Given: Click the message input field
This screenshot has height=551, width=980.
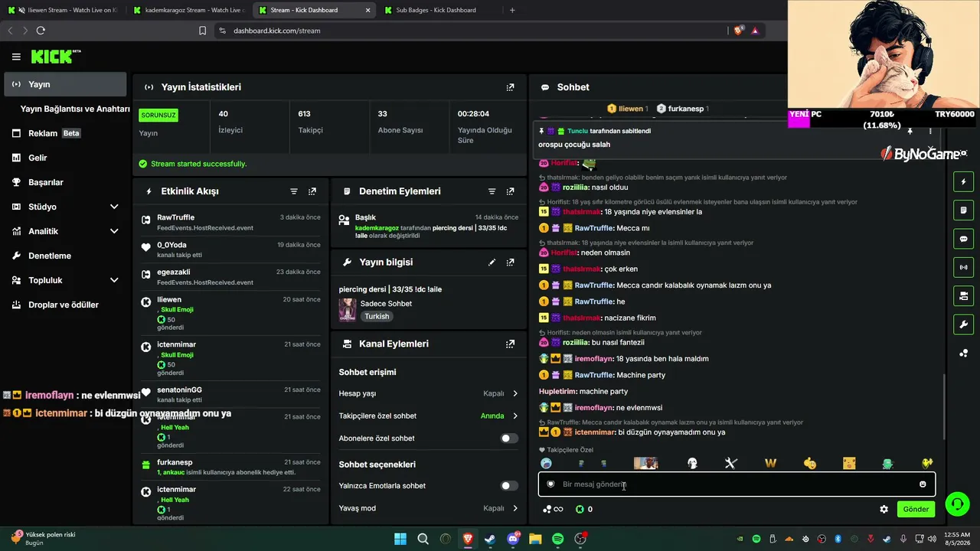Looking at the screenshot, I should pos(737,484).
